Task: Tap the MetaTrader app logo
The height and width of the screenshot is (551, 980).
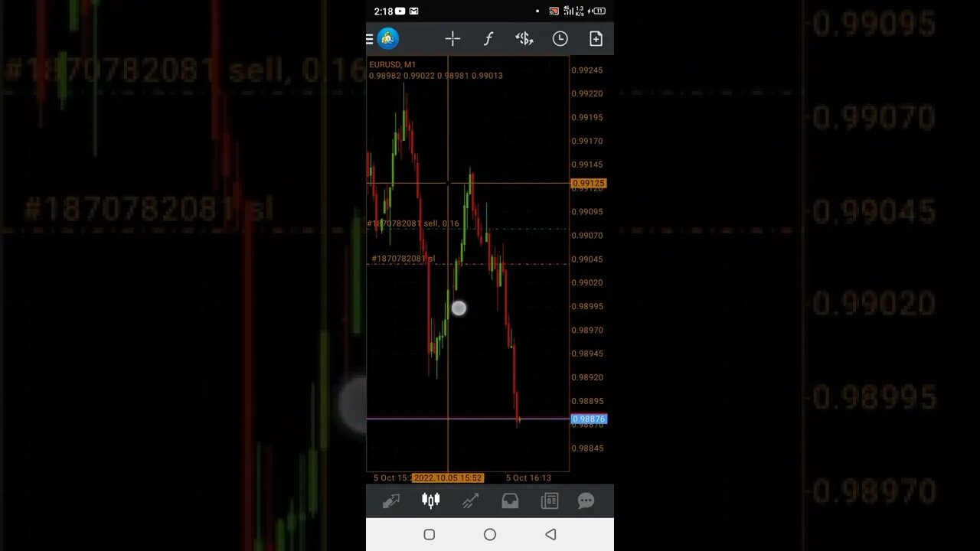Action: 388,38
